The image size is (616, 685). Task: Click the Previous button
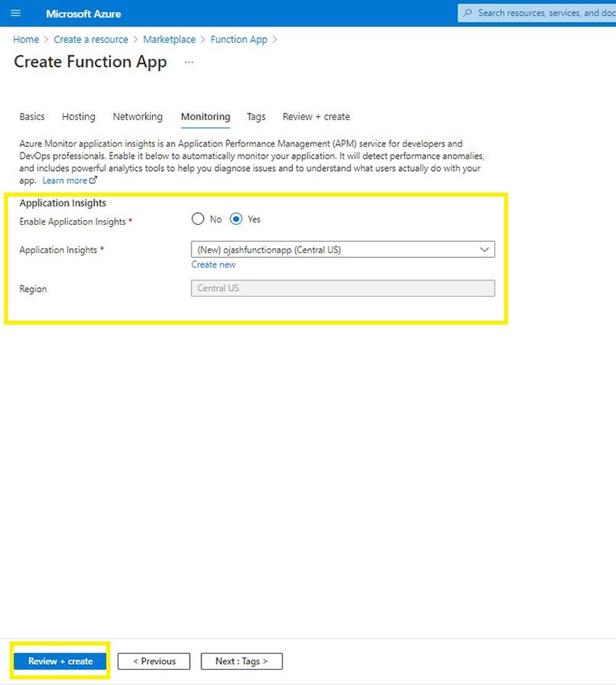(x=154, y=661)
